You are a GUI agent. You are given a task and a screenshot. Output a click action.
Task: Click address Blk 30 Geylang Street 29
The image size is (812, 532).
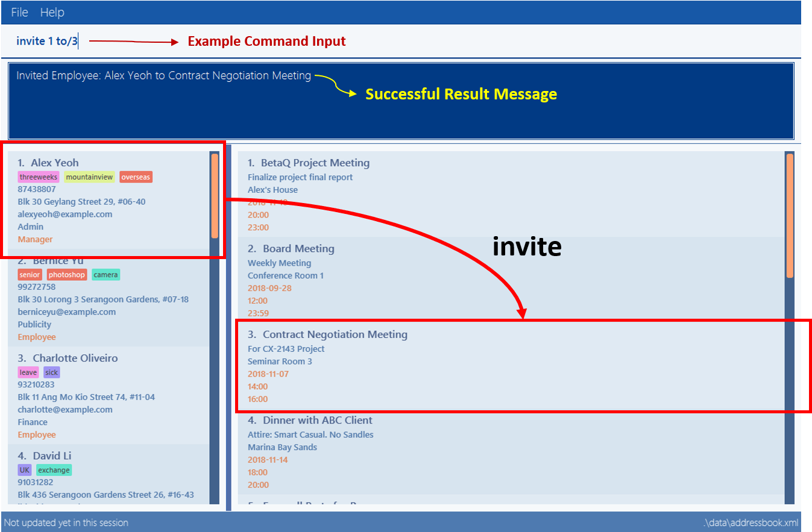tap(81, 202)
